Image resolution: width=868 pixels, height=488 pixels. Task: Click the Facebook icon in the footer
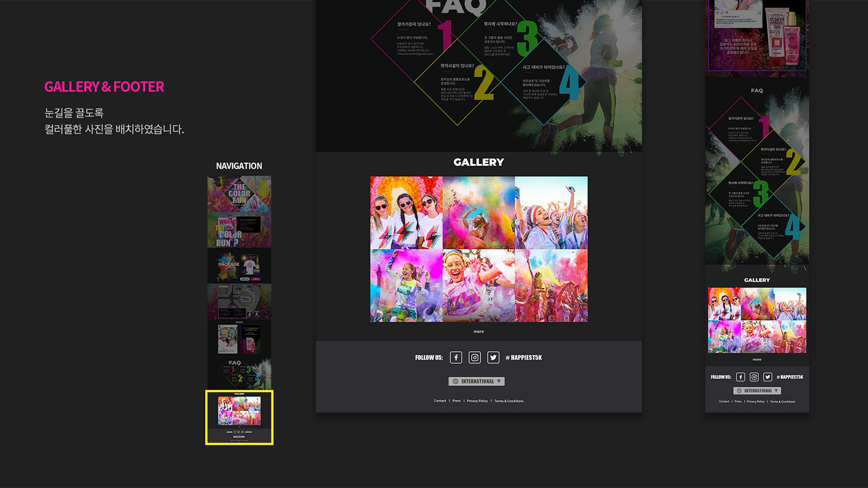pyautogui.click(x=456, y=357)
